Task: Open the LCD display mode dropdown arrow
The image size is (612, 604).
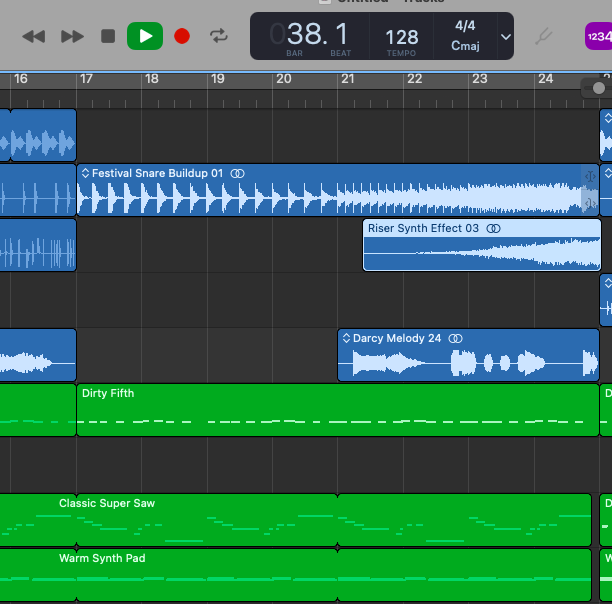Action: (x=505, y=37)
